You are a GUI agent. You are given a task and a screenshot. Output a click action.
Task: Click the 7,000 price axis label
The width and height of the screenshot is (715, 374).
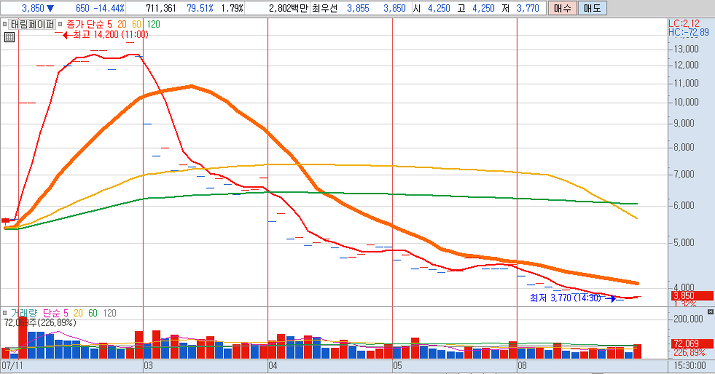coord(684,174)
